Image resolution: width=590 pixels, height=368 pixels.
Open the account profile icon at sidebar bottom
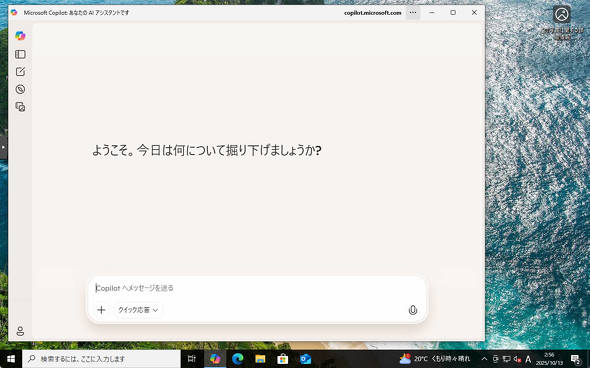20,331
